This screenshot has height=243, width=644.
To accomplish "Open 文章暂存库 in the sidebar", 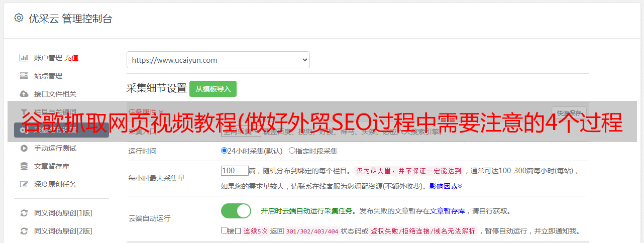I will [52, 166].
